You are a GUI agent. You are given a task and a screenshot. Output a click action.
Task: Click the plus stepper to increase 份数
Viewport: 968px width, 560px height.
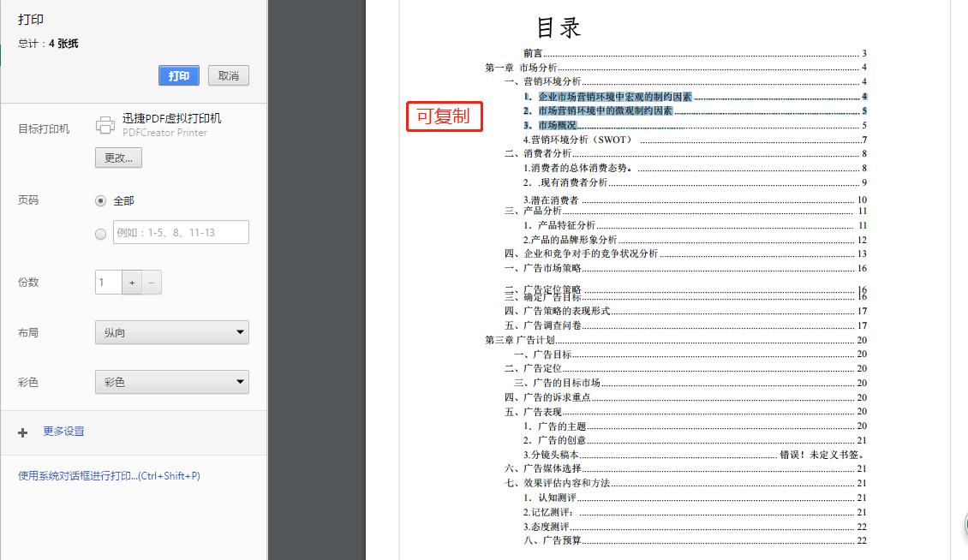coord(133,282)
